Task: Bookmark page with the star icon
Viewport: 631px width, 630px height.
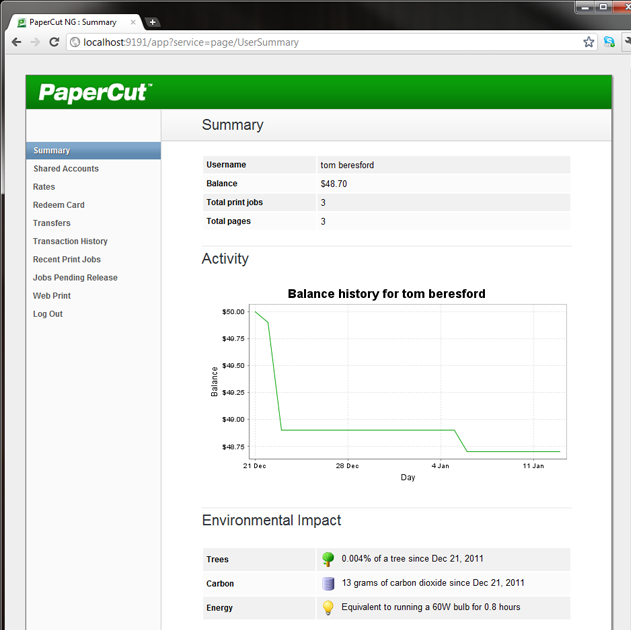Action: click(x=589, y=42)
